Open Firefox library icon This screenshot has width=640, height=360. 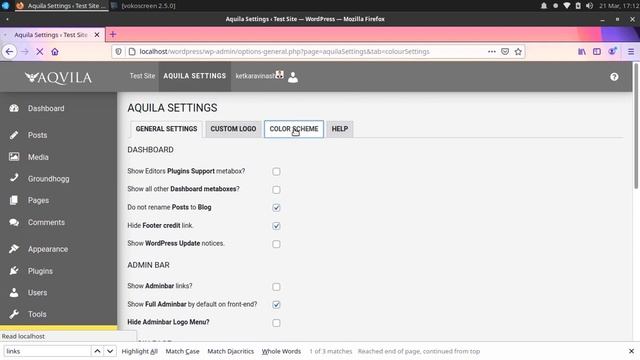[x=582, y=51]
